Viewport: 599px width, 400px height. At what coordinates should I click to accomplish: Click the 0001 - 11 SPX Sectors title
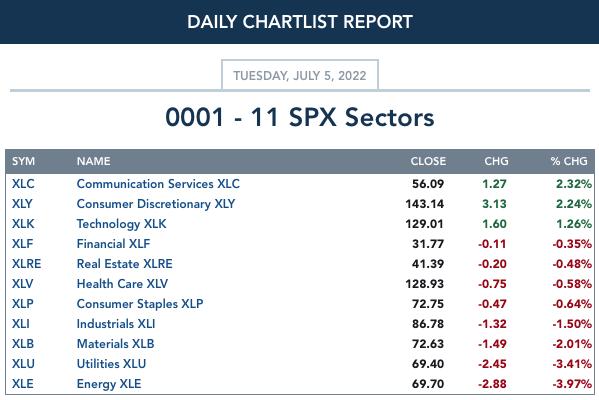pos(300,117)
